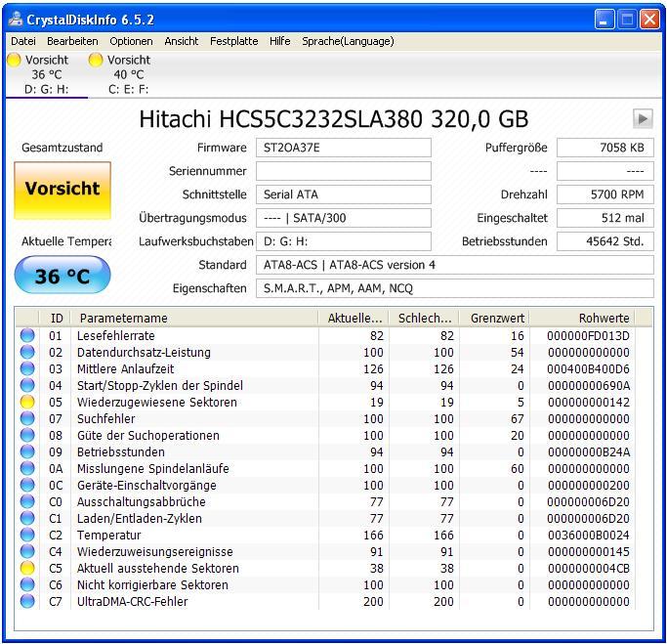Image resolution: width=667 pixels, height=644 pixels.
Task: Click the yellow Vorsicht health status button
Action: pos(63,191)
